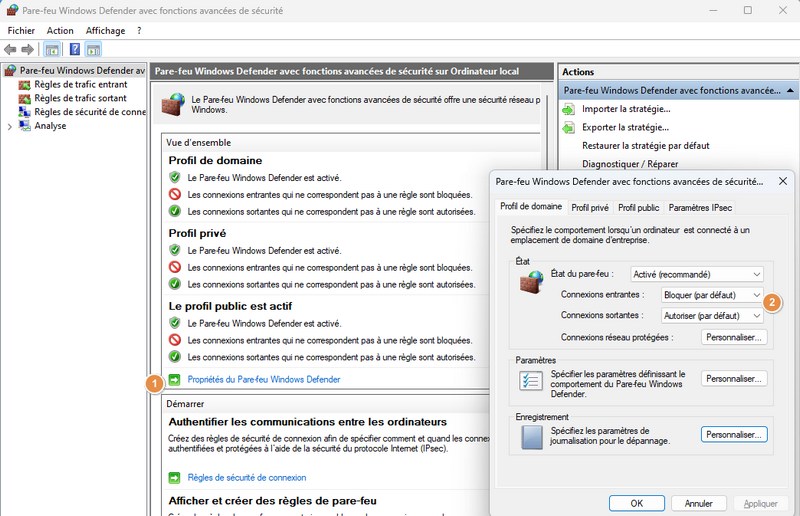This screenshot has height=516, width=800.
Task: Go back with the toolbar left arrow
Action: tap(10, 50)
